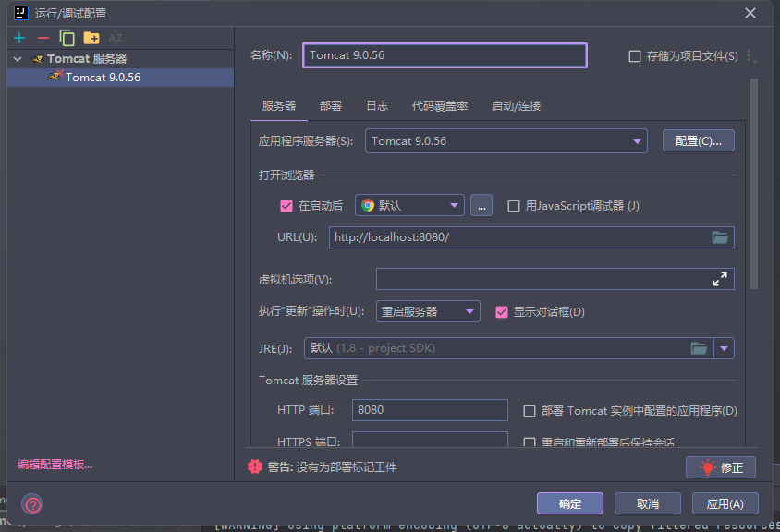Switch to the Code Coverage tab

click(x=440, y=106)
